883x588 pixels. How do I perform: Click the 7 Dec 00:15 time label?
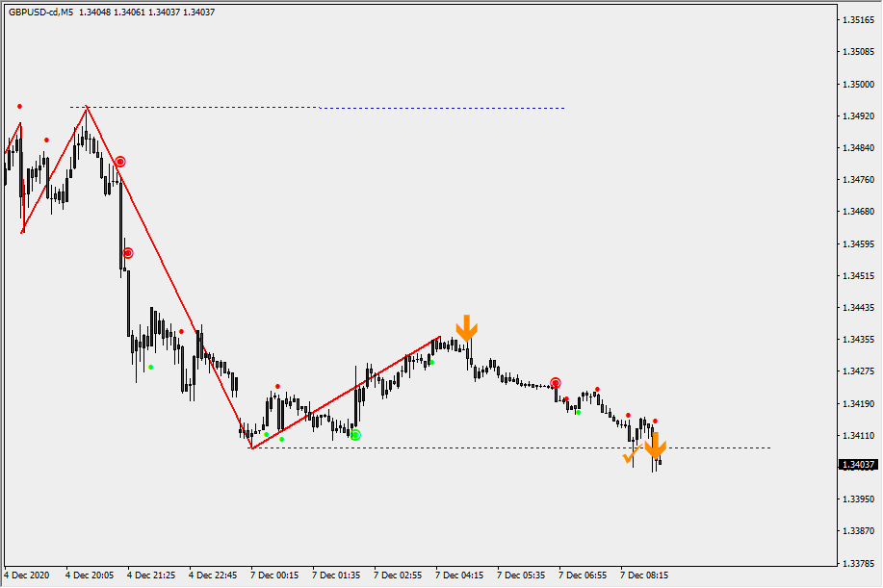(274, 575)
